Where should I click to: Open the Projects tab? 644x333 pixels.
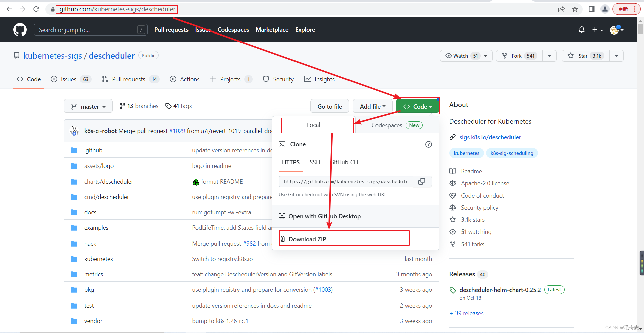point(231,79)
